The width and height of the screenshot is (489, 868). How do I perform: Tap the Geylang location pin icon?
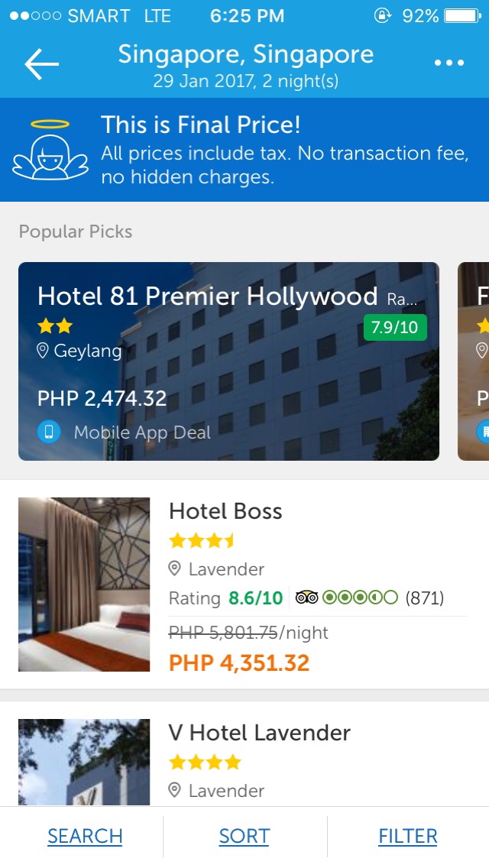(43, 351)
